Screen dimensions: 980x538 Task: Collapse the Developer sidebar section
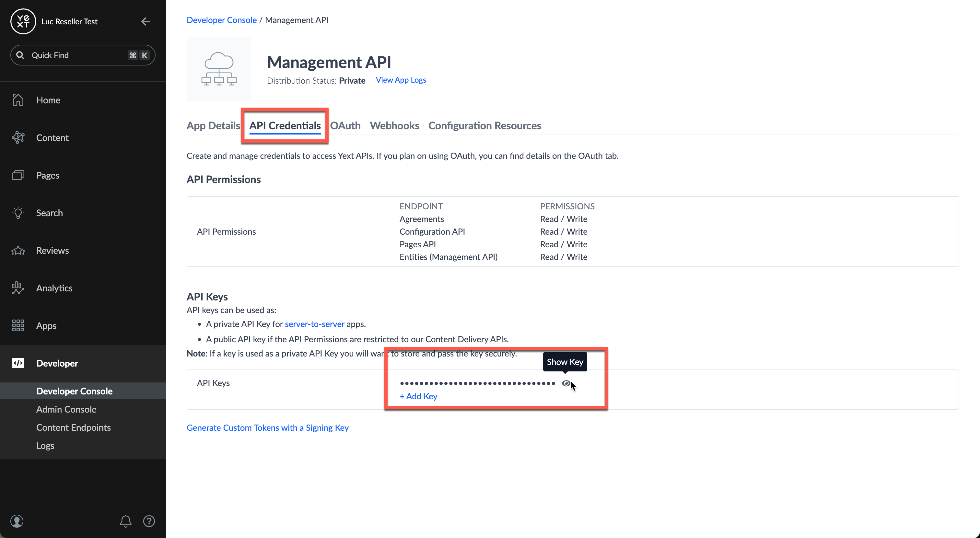tap(83, 363)
